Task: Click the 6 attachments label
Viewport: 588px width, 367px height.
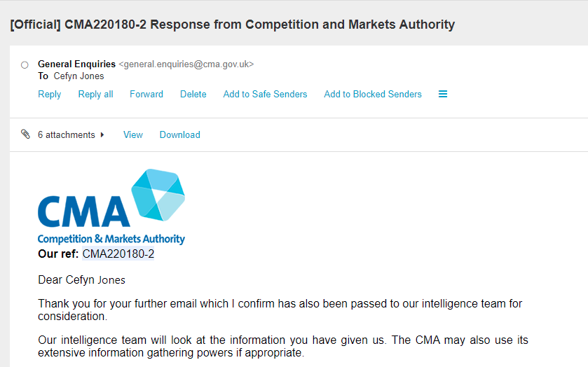Action: (x=67, y=134)
